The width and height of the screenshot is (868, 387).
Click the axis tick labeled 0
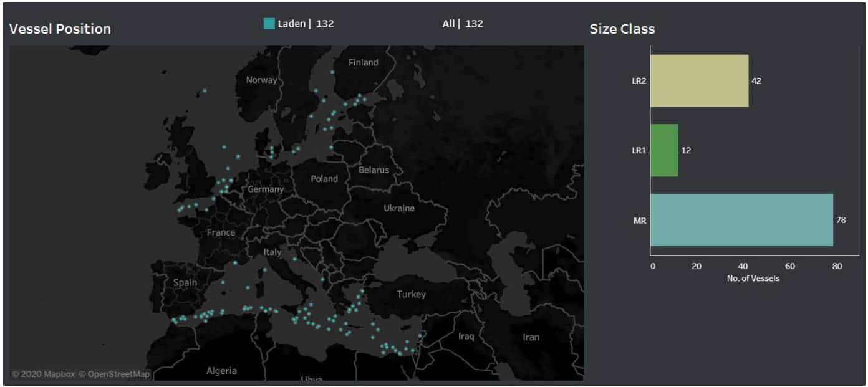tap(653, 267)
